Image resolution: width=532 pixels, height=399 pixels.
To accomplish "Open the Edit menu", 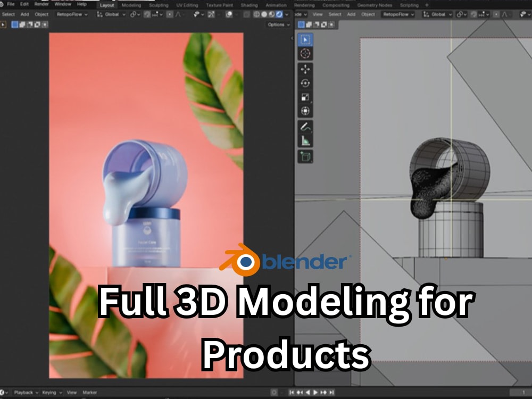I will point(24,4).
